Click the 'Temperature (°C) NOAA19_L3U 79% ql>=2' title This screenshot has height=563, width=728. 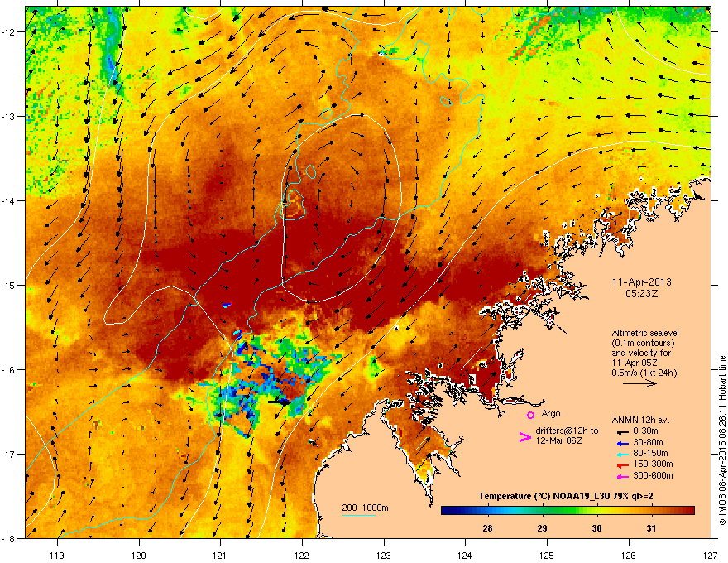pos(566,497)
